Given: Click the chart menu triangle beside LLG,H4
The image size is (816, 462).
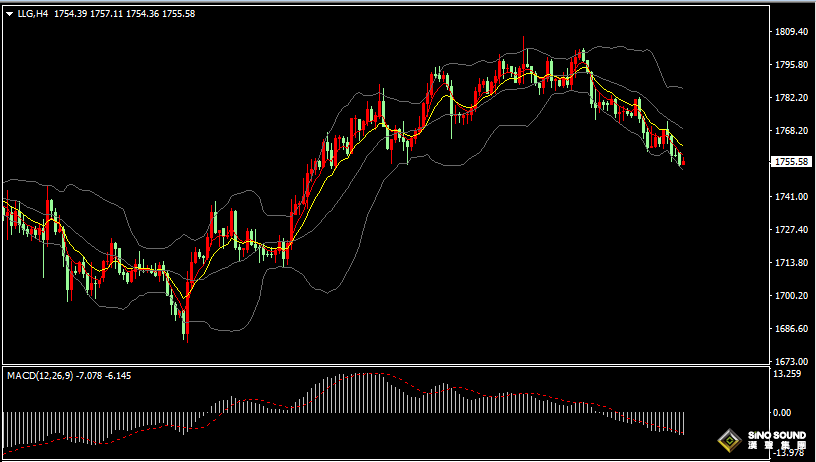Looking at the screenshot, I should [x=9, y=14].
